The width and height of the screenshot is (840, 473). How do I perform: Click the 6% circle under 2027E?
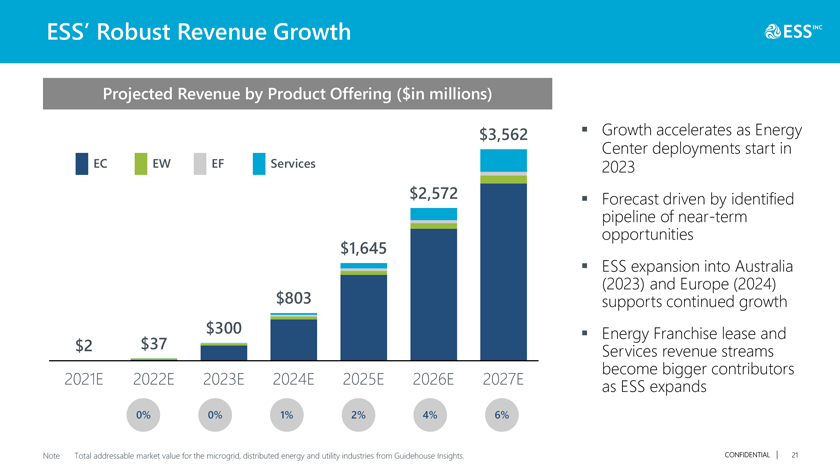[502, 415]
